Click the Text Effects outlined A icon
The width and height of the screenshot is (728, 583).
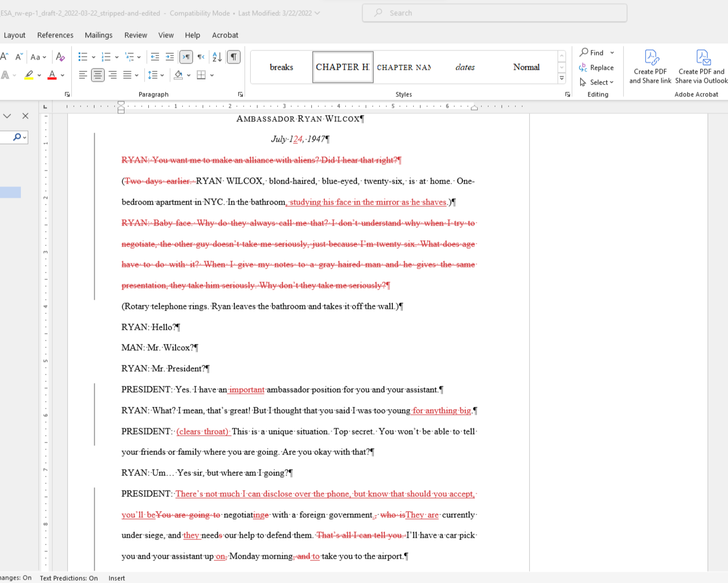[5, 75]
